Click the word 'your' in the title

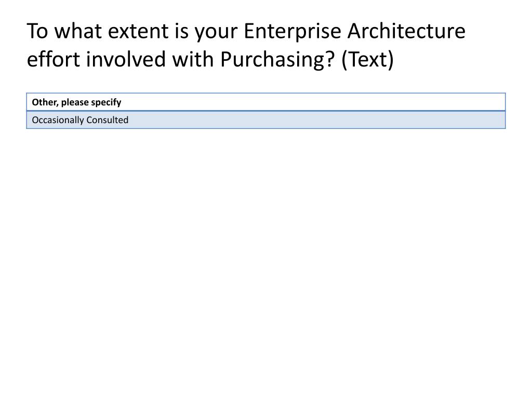[x=216, y=33]
